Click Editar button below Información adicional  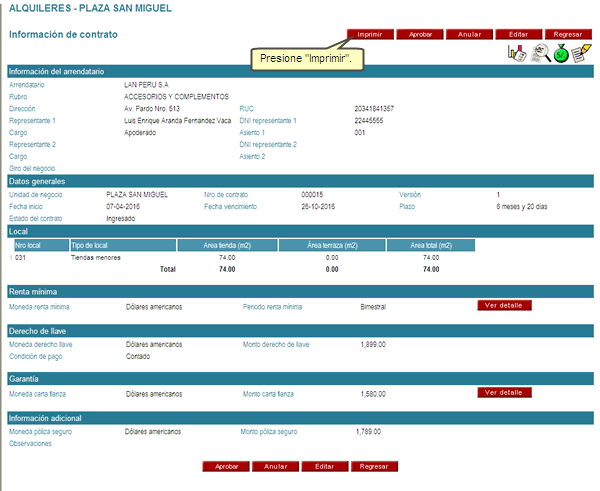pos(324,466)
